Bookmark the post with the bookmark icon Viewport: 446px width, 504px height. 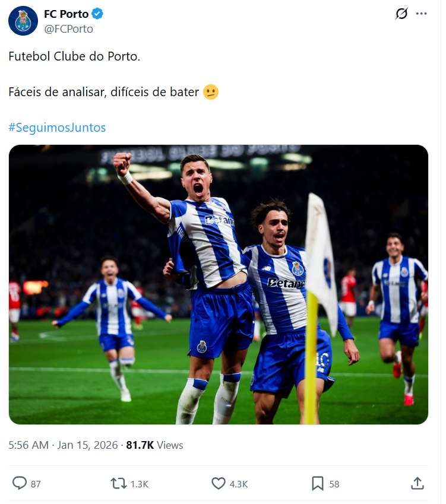[x=318, y=483]
